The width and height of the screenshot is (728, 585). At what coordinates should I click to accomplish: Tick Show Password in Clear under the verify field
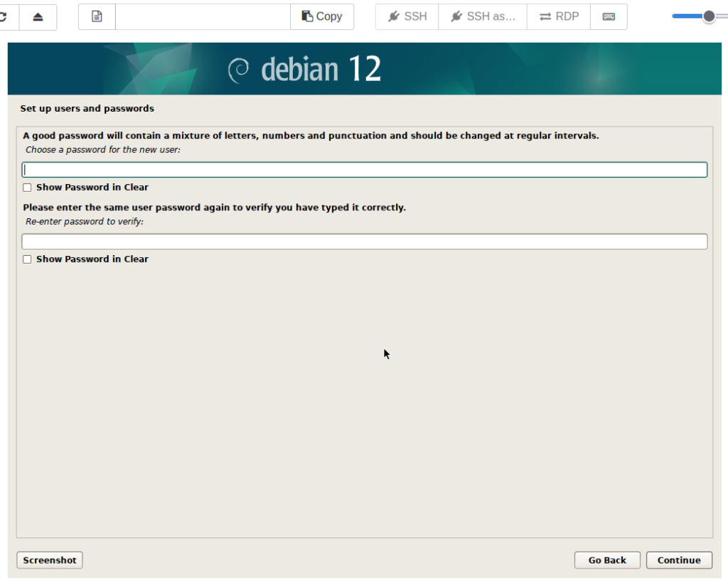27,259
